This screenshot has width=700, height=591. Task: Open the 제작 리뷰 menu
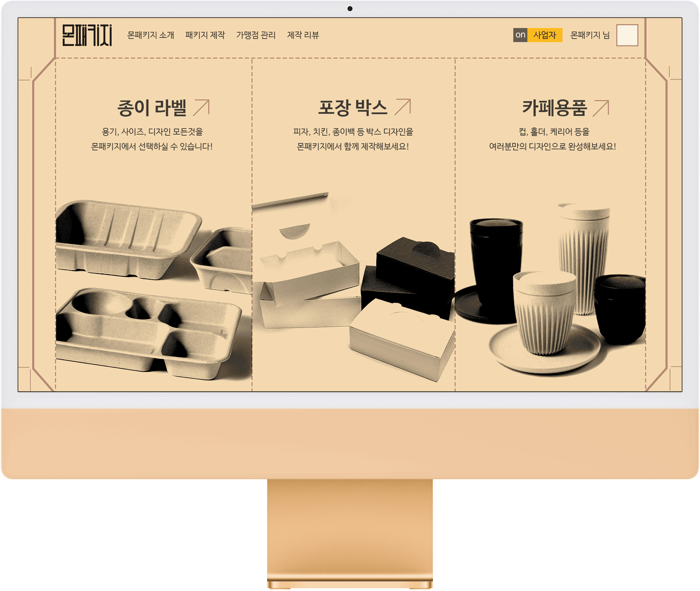coord(303,35)
